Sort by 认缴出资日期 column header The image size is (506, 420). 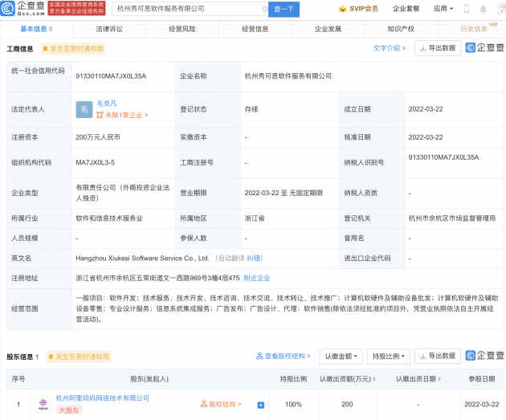pos(418,379)
